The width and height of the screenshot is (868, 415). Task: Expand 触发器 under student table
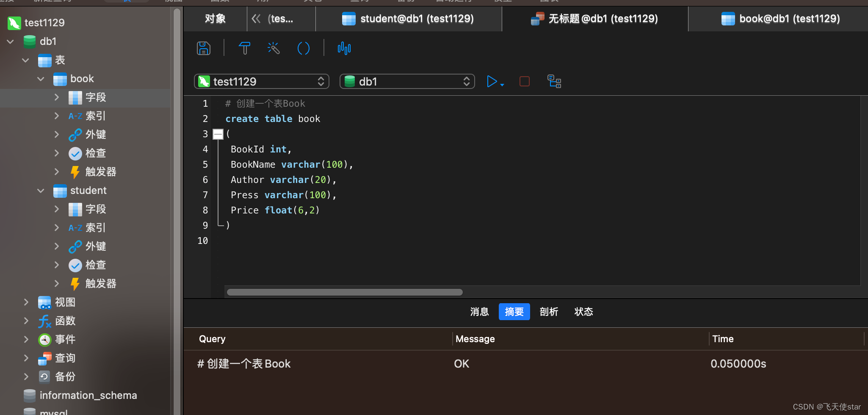[x=57, y=284]
